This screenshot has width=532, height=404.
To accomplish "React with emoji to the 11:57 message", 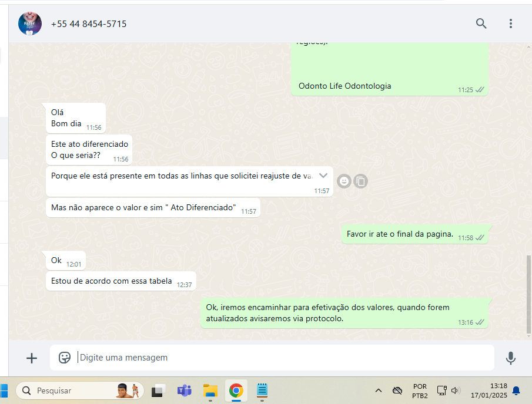I will click(344, 181).
